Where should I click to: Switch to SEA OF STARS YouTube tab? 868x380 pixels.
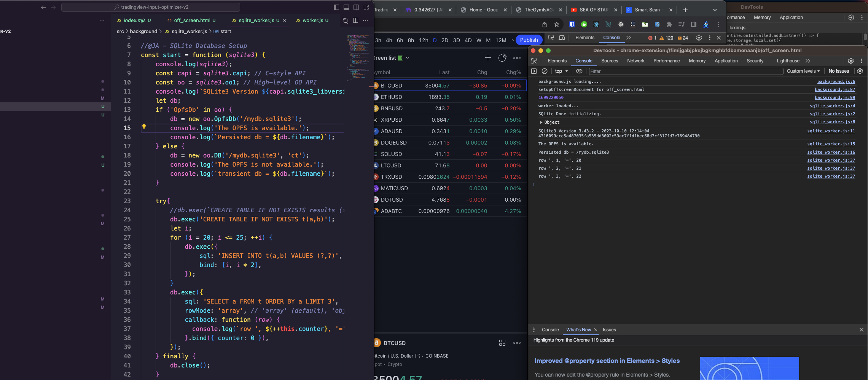pos(594,10)
